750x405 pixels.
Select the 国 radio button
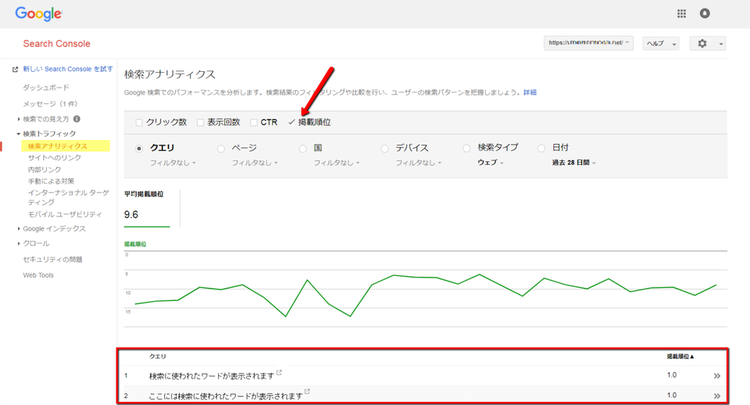(x=302, y=149)
